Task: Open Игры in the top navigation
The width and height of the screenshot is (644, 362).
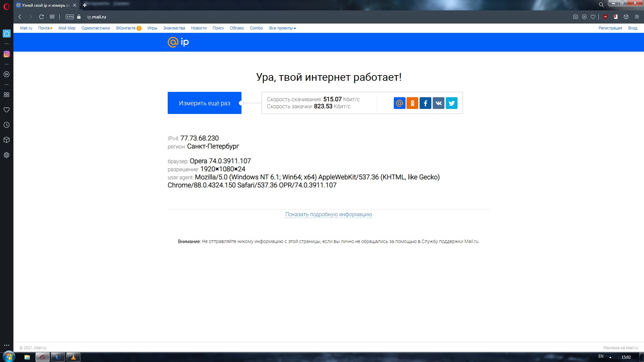Action: coord(152,28)
